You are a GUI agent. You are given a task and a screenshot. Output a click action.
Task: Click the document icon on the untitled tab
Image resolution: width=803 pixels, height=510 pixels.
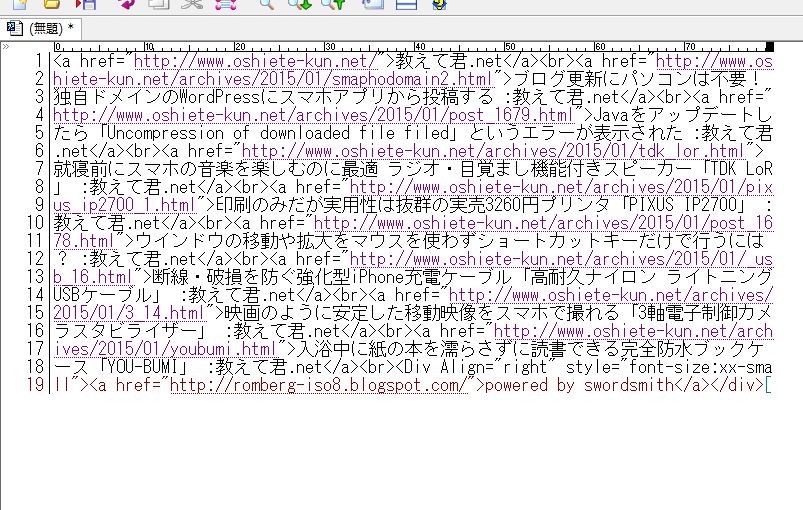click(x=15, y=28)
